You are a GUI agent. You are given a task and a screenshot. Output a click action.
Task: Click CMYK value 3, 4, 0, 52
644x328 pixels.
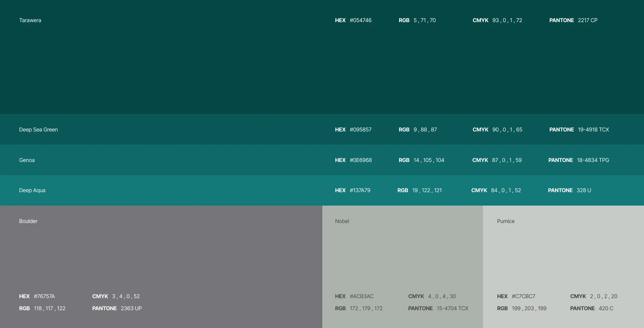[126, 296]
